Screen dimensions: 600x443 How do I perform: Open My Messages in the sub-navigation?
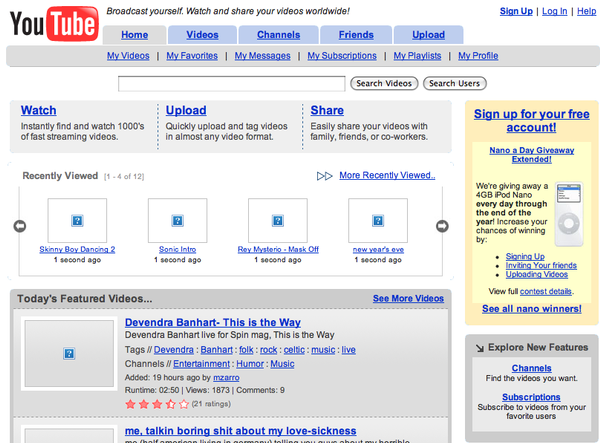tap(262, 56)
